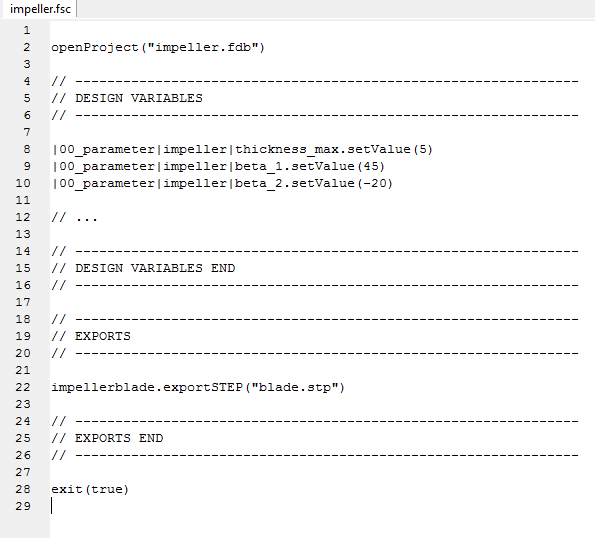
Task: Click line number 2 in the gutter
Action: click(27, 47)
